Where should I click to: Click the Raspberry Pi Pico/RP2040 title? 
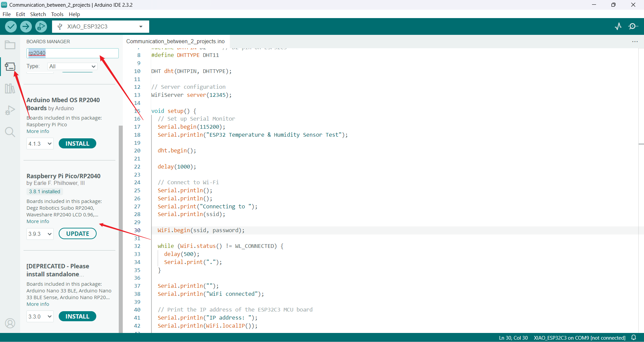[x=63, y=176]
